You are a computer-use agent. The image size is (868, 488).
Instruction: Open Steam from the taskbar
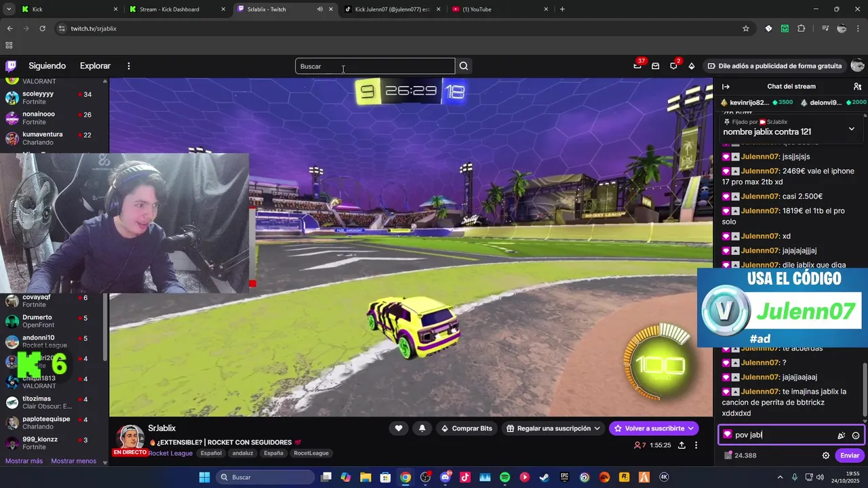click(545, 477)
